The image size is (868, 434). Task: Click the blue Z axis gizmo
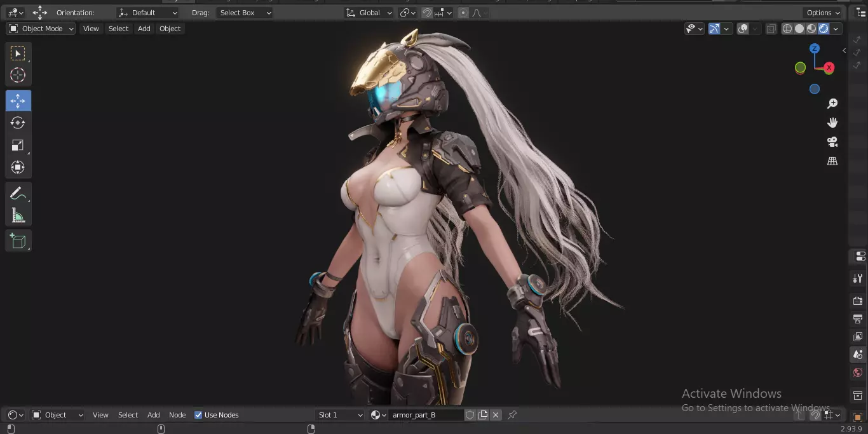click(x=815, y=48)
